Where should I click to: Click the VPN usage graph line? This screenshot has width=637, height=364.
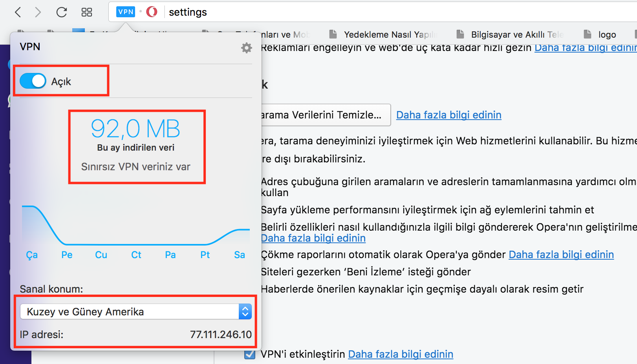coord(136,225)
